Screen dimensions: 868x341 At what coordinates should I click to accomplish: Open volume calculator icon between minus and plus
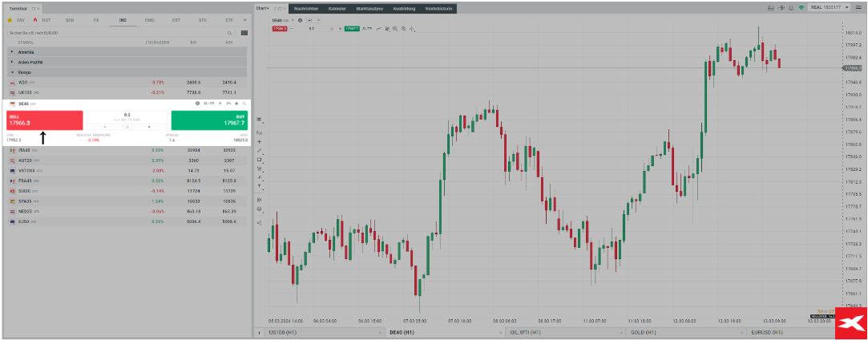[x=127, y=127]
